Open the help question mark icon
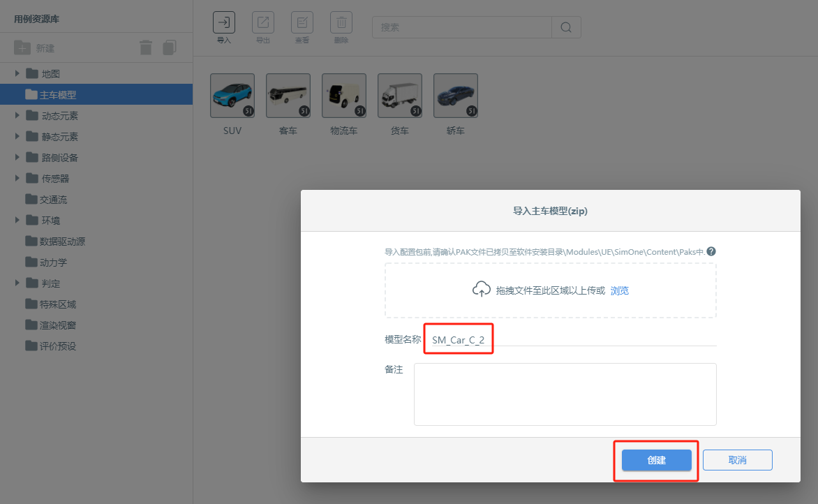Image resolution: width=818 pixels, height=504 pixels. click(x=711, y=251)
